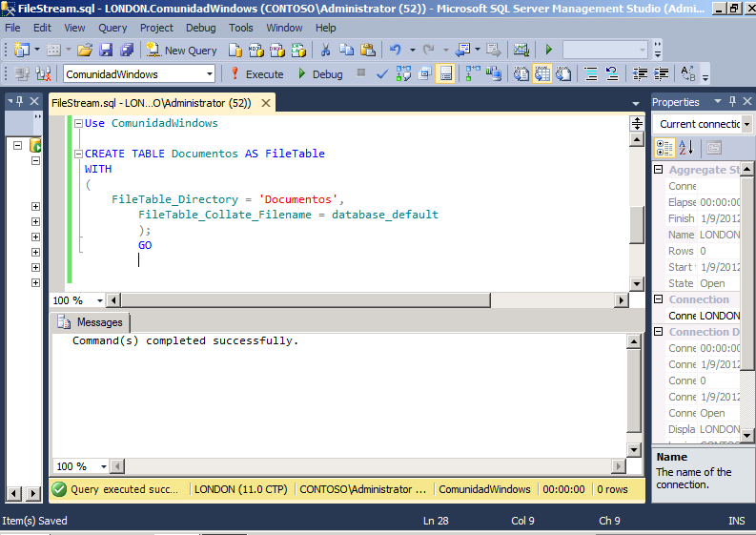Parse query with the blue checkmark icon
The image size is (756, 535).
tap(382, 73)
